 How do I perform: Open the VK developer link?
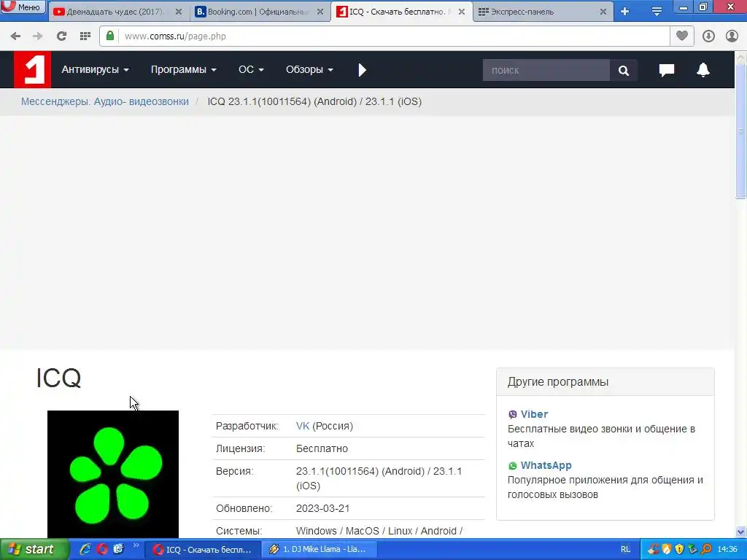tap(303, 426)
